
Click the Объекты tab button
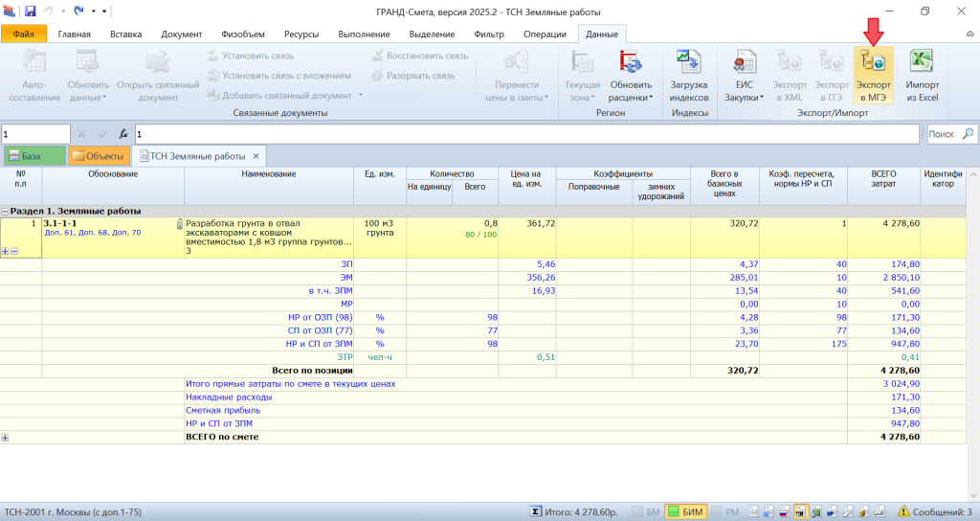[98, 156]
